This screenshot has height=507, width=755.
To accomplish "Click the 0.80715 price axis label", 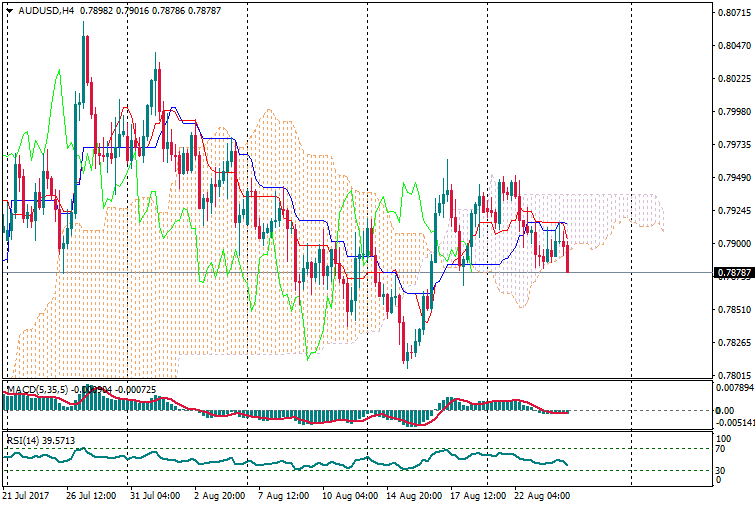I will 733,13.
